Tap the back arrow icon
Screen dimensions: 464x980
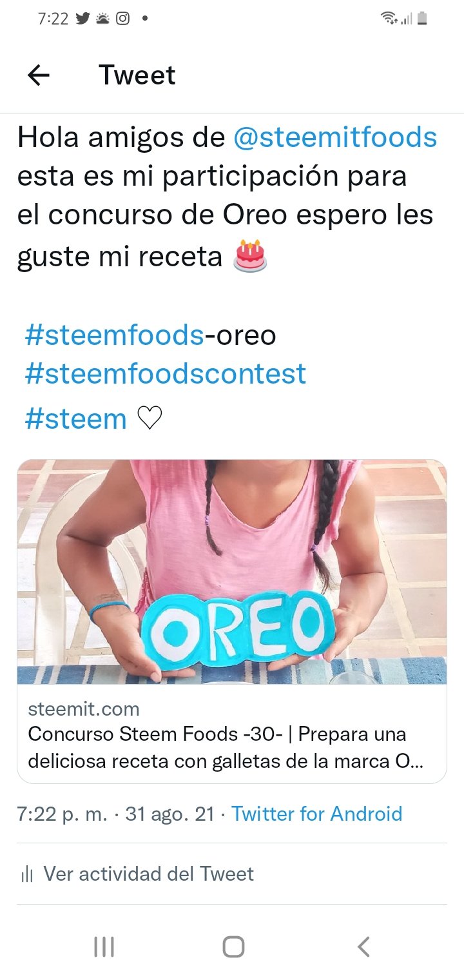[x=39, y=76]
